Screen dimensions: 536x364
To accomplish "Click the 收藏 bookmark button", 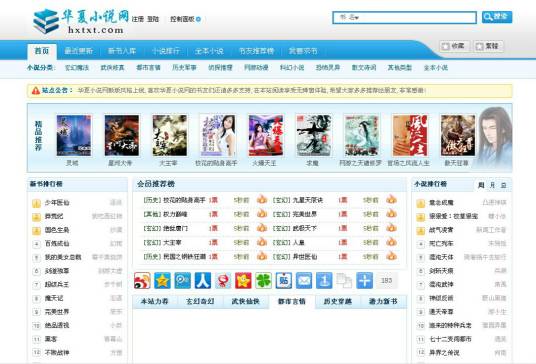I will click(x=454, y=46).
